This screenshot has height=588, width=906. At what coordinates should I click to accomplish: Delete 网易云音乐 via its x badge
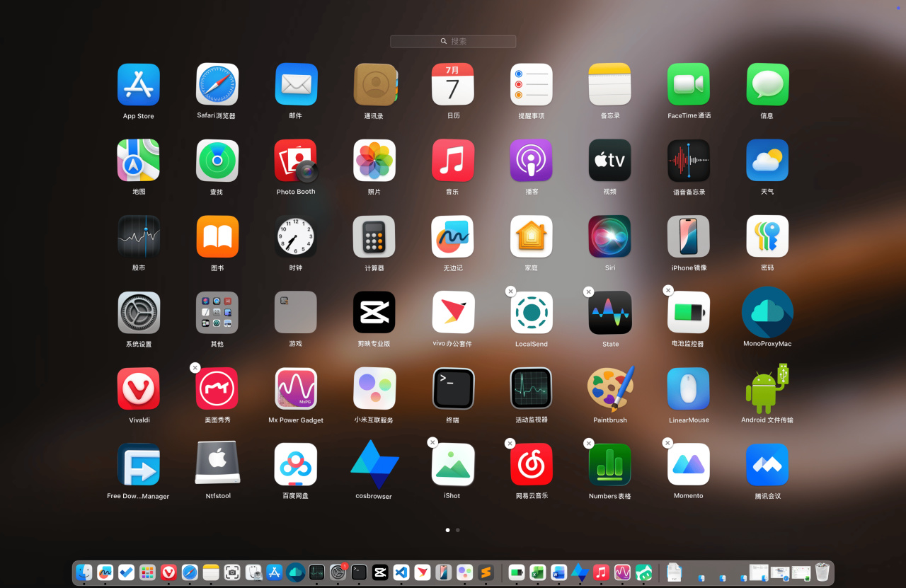click(x=510, y=444)
